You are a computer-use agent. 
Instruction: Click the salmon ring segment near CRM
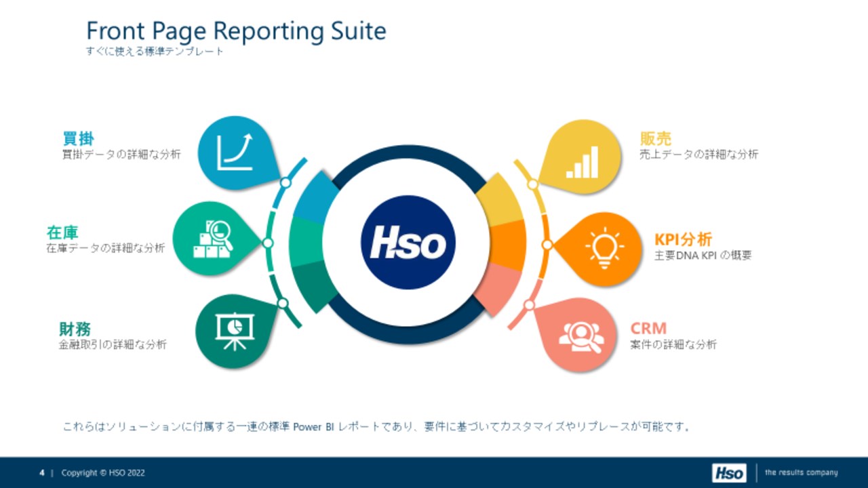pos(498,290)
